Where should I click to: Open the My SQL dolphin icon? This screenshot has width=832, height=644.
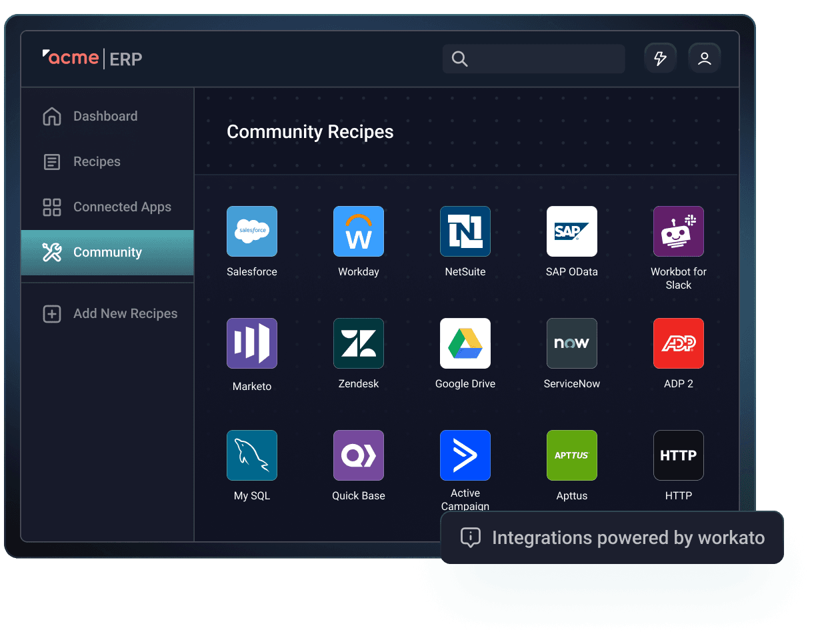coord(252,455)
